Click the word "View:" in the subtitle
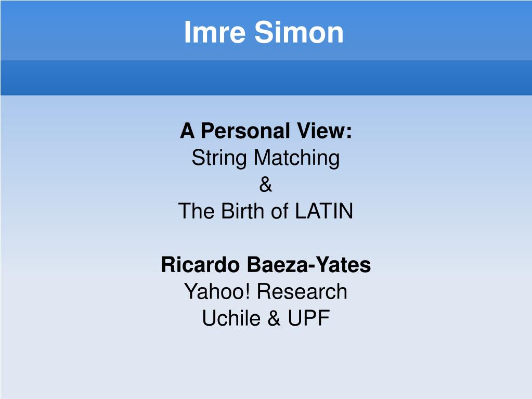 pyautogui.click(x=325, y=131)
